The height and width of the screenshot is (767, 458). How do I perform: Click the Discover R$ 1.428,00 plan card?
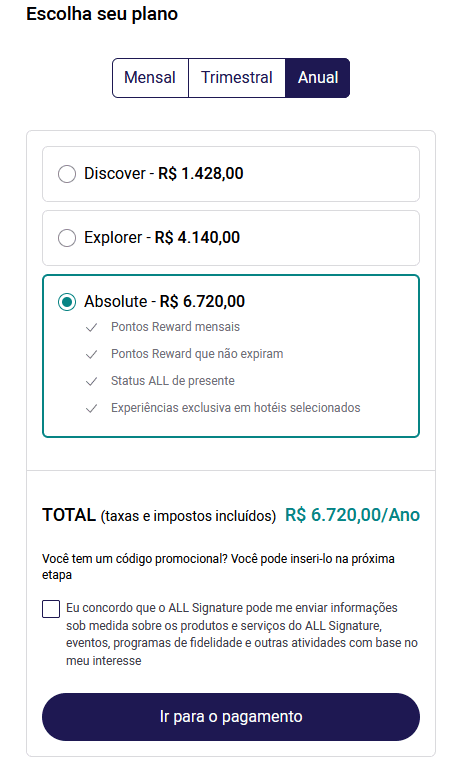pyautogui.click(x=231, y=174)
